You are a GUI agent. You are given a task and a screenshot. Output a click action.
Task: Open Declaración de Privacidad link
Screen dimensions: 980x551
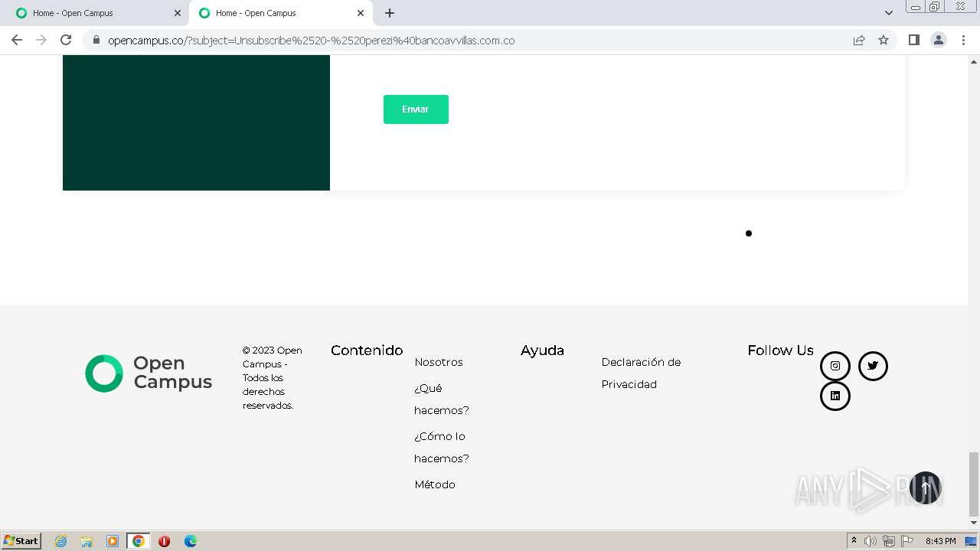tap(641, 373)
